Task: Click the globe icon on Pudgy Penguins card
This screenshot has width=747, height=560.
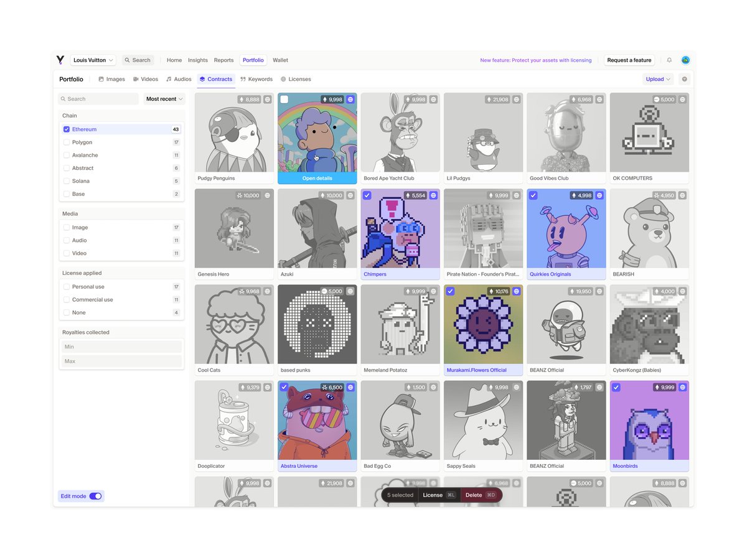Action: pyautogui.click(x=267, y=100)
